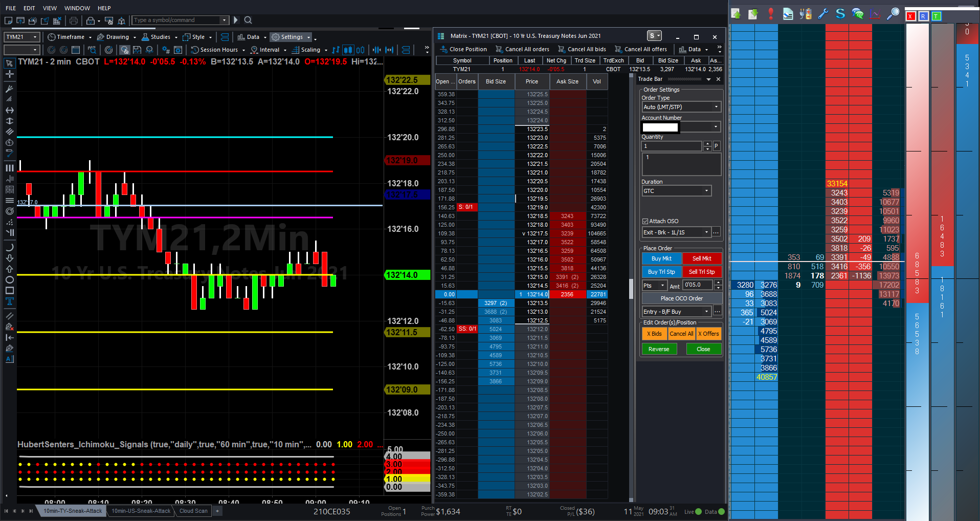Screen dimensions: 980x521
Task: Select the rectangle drawing tool
Action: pos(9,290)
